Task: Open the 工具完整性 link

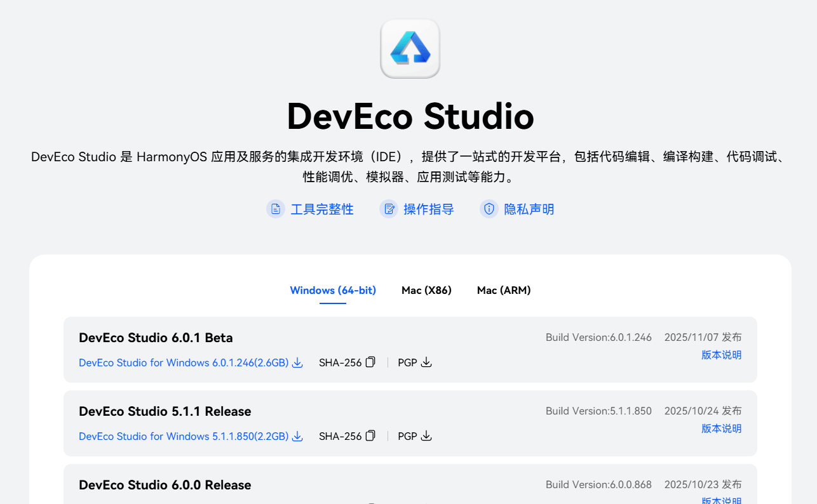Action: click(x=322, y=209)
